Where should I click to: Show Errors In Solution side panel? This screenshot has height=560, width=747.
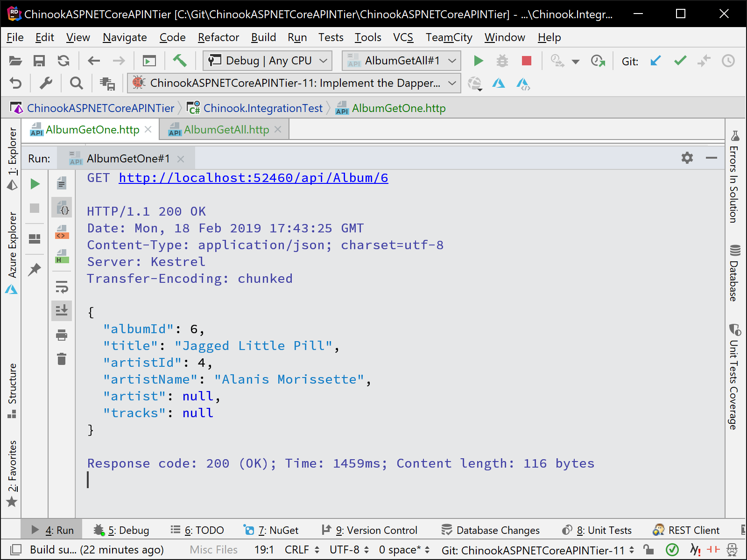click(x=735, y=177)
